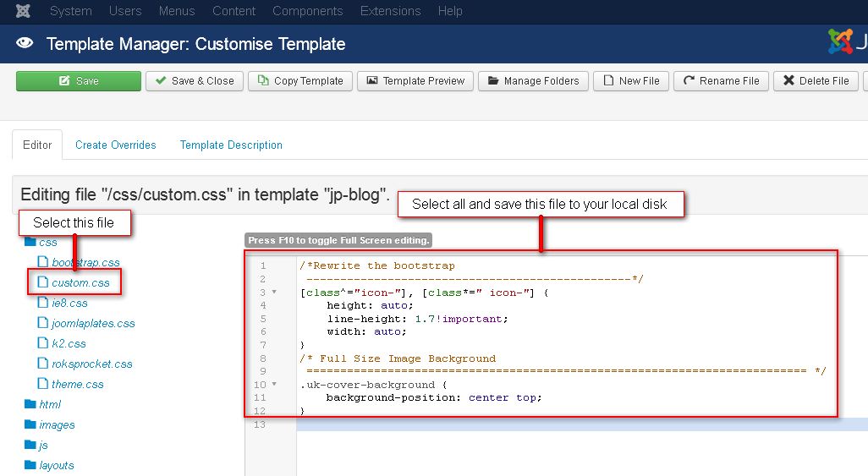Click the file icon next to ie8.css

[x=42, y=302]
